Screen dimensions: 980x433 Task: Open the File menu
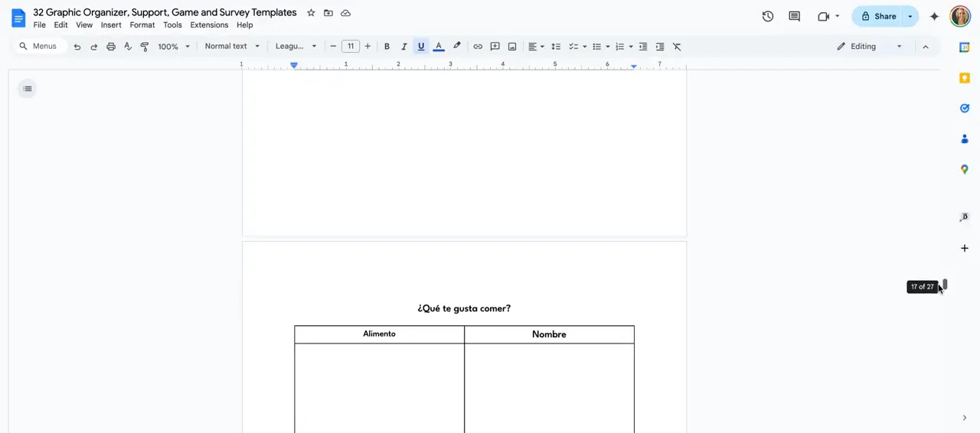pyautogui.click(x=40, y=25)
